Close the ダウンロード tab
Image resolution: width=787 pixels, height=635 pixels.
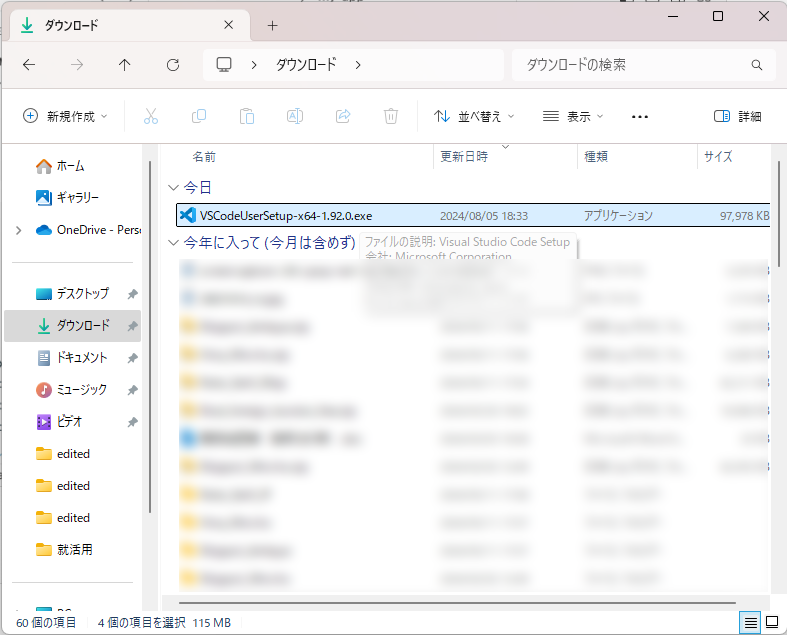pos(228,25)
